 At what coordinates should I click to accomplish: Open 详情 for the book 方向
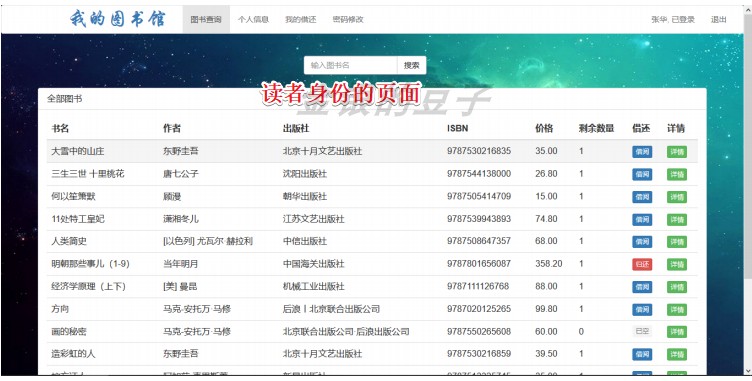[676, 310]
